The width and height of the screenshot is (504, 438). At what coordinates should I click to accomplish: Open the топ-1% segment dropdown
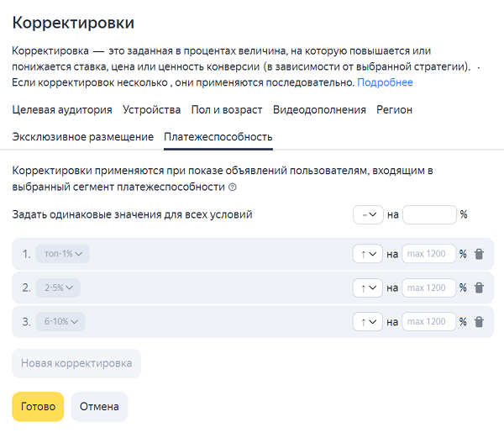[x=63, y=254]
